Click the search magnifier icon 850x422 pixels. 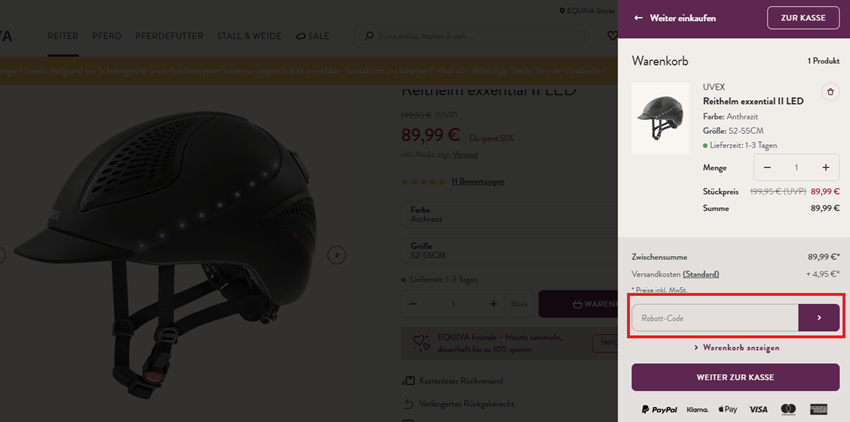pyautogui.click(x=369, y=36)
